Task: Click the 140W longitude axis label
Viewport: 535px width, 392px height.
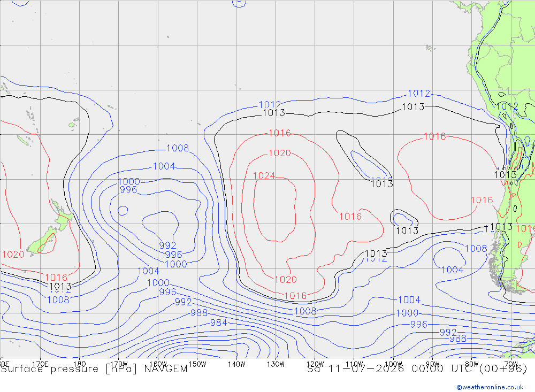Action: click(x=236, y=364)
